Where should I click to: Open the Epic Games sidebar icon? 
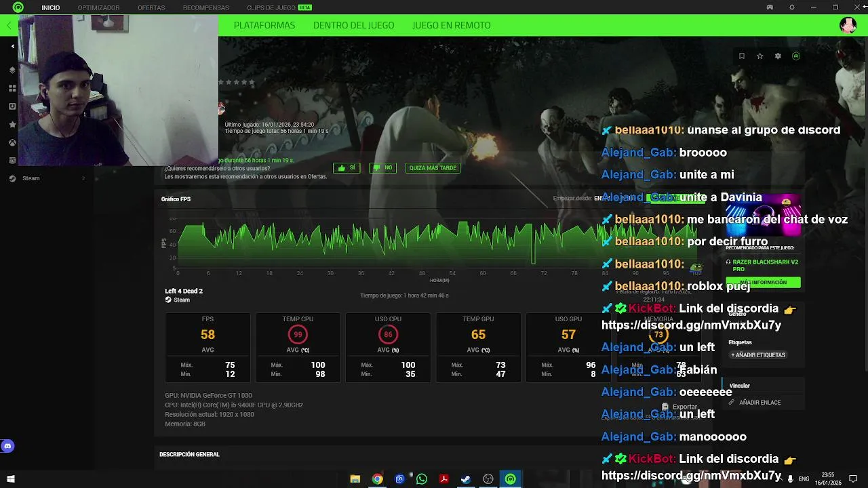pos(12,161)
